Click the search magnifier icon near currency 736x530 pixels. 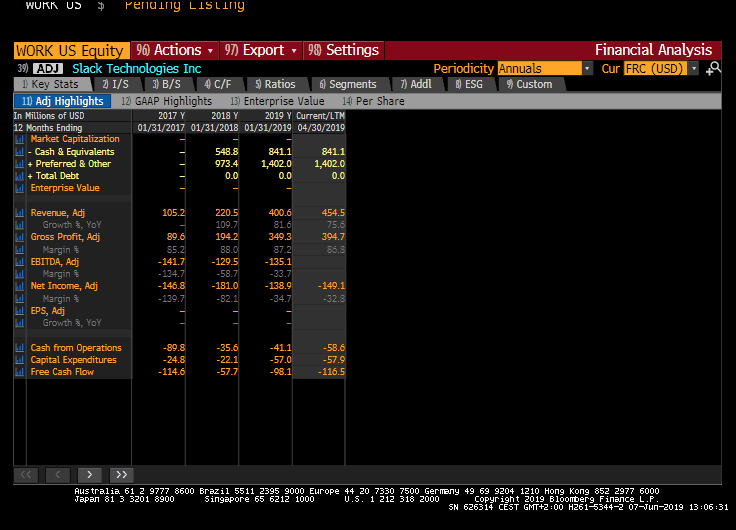[x=713, y=69]
